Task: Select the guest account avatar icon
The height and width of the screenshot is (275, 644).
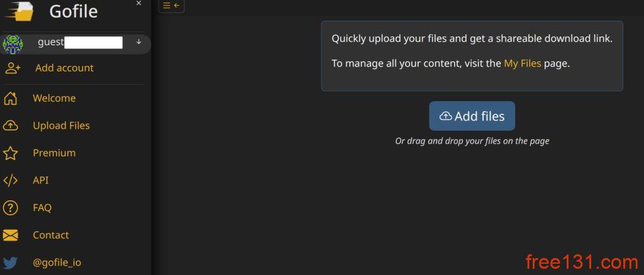Action: 13,44
